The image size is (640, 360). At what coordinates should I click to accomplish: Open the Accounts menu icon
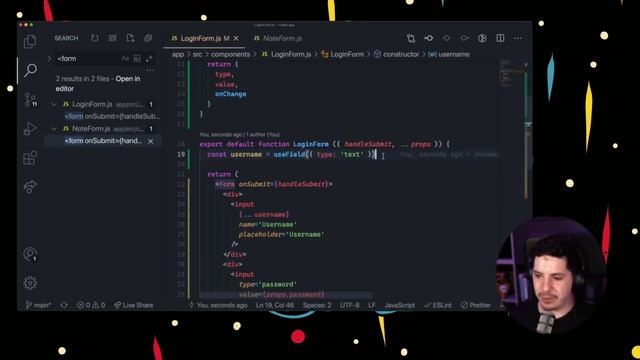click(x=30, y=254)
